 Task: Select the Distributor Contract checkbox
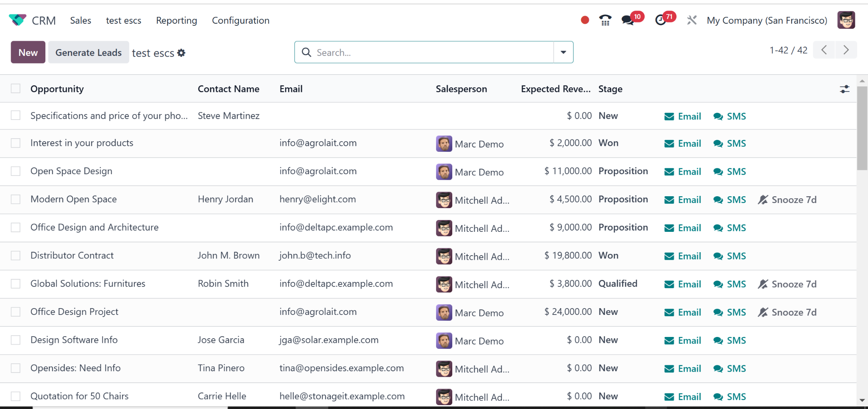click(x=16, y=256)
